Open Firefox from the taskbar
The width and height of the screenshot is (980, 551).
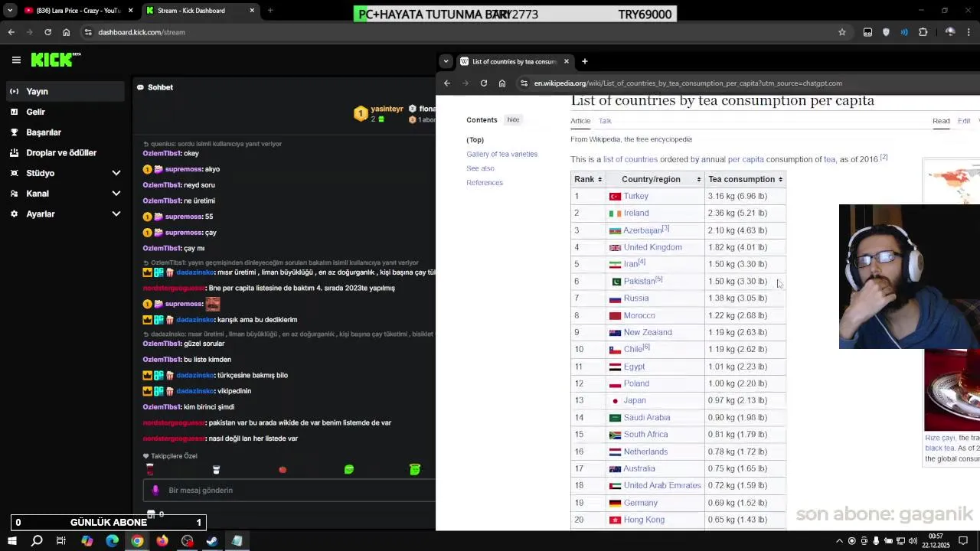162,541
